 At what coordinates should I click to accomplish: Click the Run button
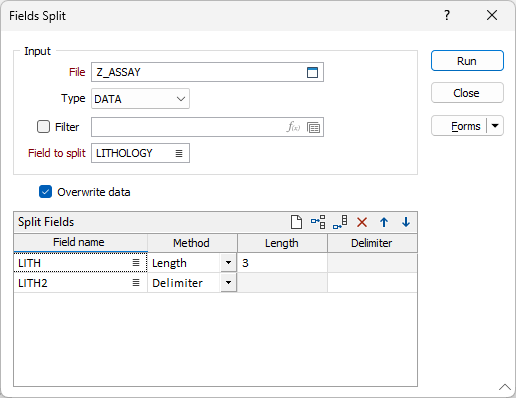tap(467, 61)
